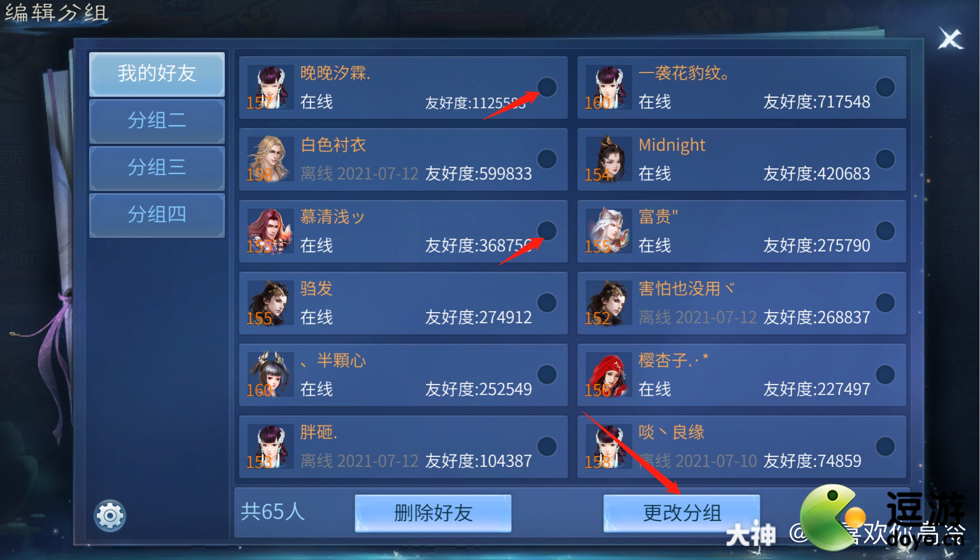
Task: Click 富贵" white-haired avatar
Action: pos(608,231)
